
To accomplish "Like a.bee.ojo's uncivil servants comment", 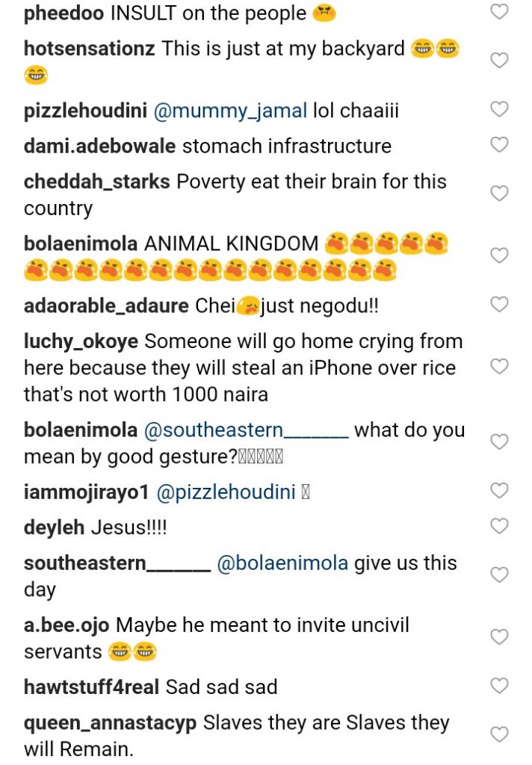I will click(x=498, y=637).
